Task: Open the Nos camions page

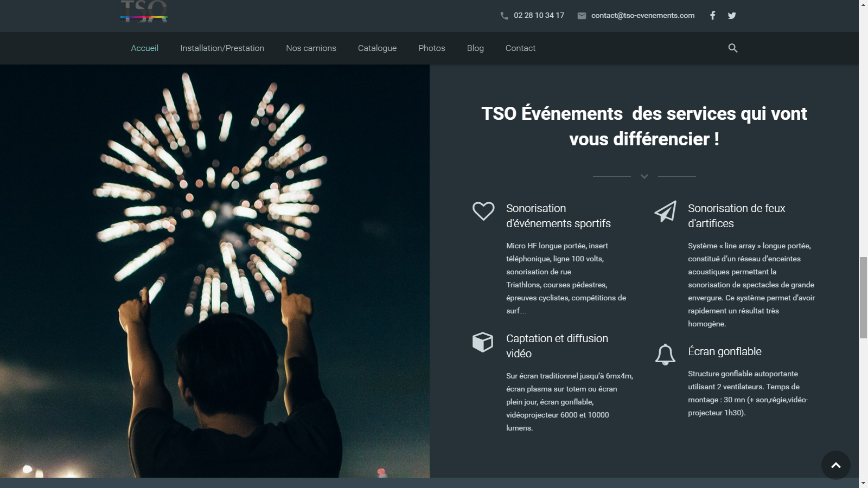Action: [x=311, y=48]
